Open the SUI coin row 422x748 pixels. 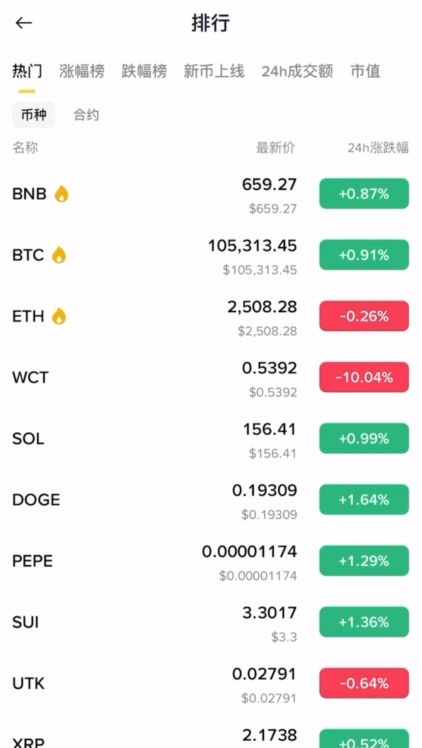click(211, 622)
